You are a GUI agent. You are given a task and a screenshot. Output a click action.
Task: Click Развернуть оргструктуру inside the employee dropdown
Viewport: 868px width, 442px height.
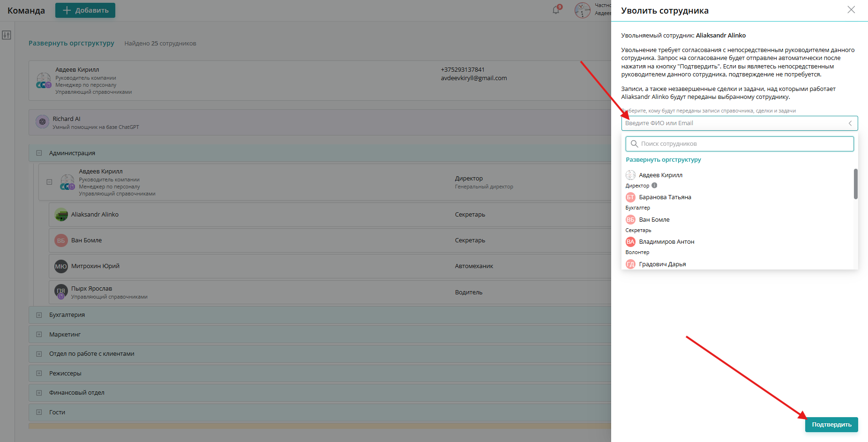[663, 160]
